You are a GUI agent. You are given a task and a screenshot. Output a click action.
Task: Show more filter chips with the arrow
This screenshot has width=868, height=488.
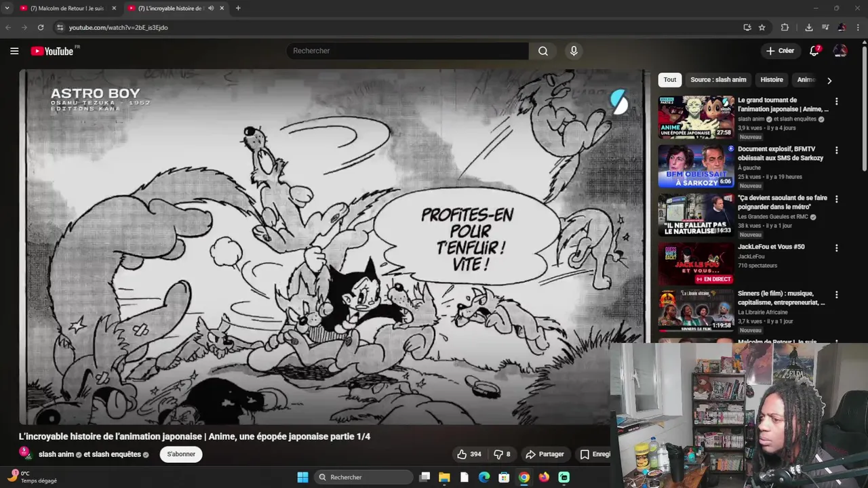pos(829,81)
